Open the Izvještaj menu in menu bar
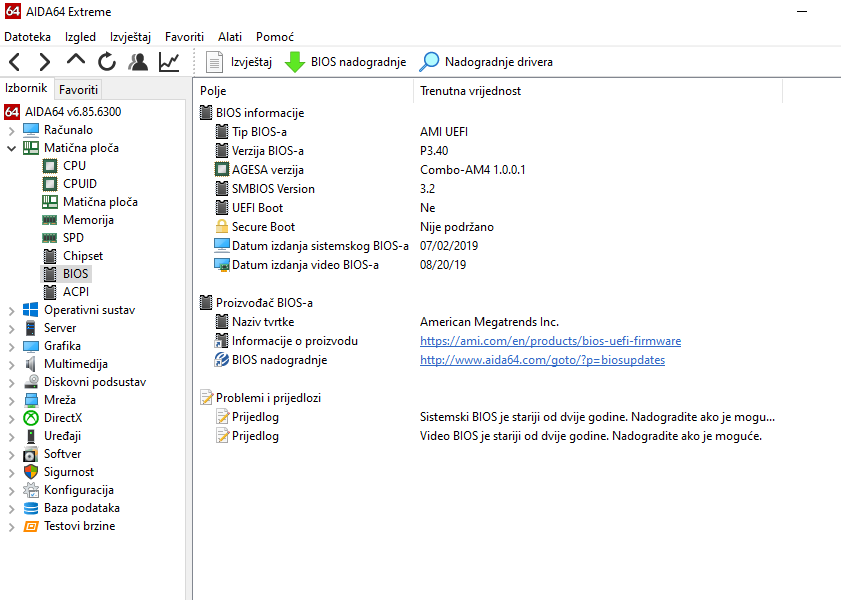 130,37
